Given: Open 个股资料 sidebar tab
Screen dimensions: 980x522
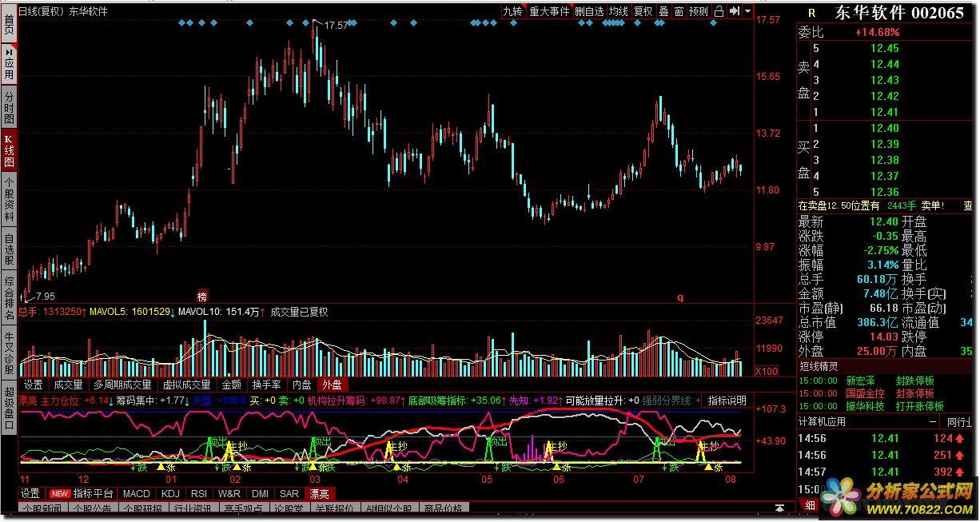Looking at the screenshot, I should tap(9, 200).
